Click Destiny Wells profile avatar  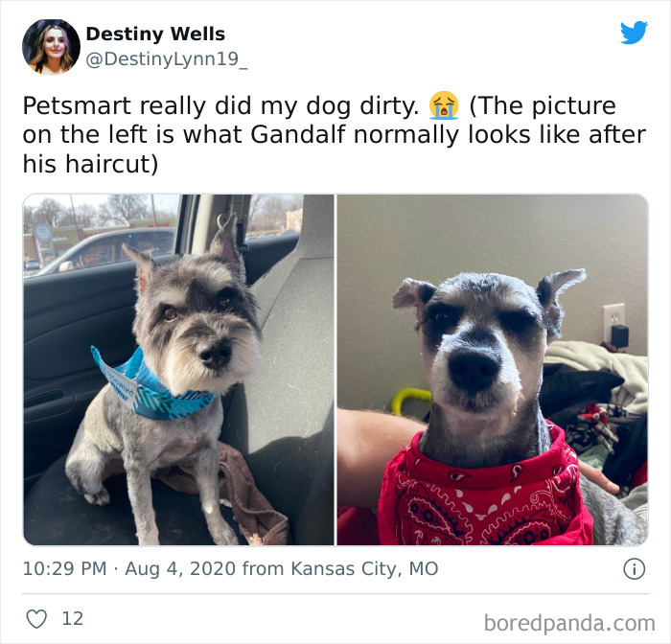click(51, 47)
